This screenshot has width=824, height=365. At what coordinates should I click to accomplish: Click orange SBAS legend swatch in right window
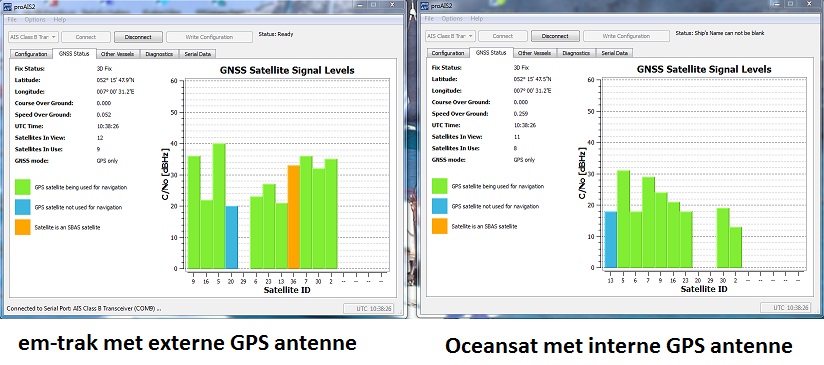[439, 226]
